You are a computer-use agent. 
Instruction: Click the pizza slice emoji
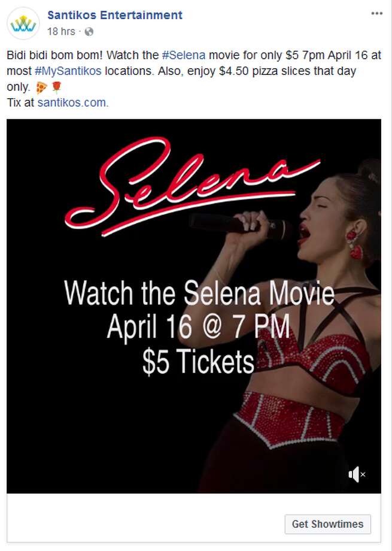(x=41, y=87)
